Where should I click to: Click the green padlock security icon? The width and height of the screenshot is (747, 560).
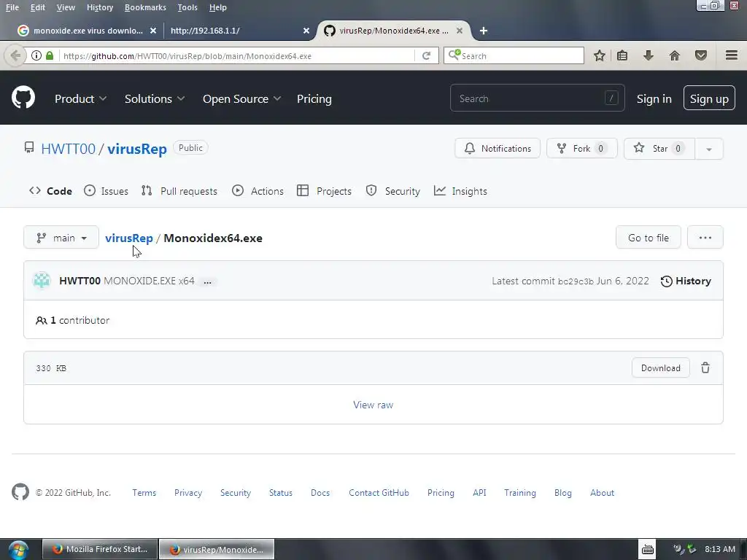50,55
